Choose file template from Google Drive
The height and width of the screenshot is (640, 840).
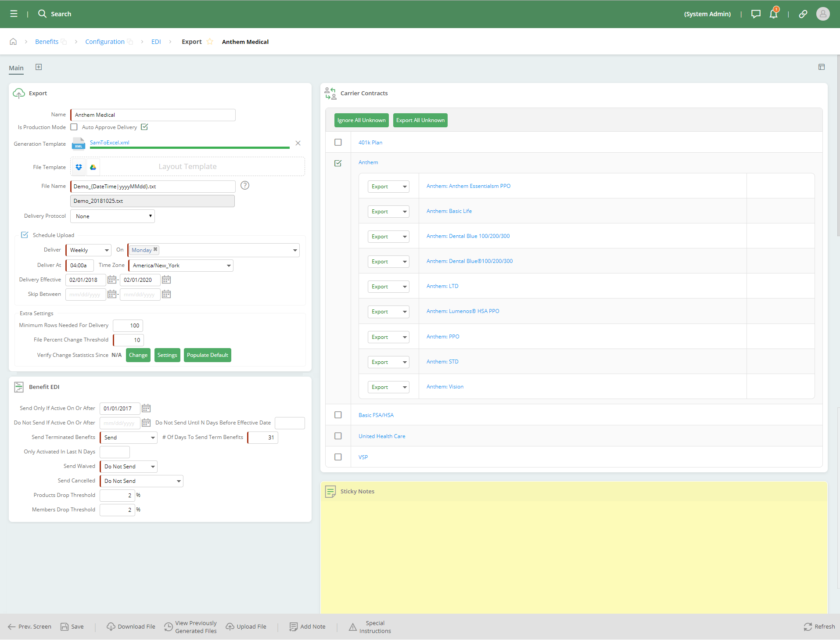tap(93, 167)
